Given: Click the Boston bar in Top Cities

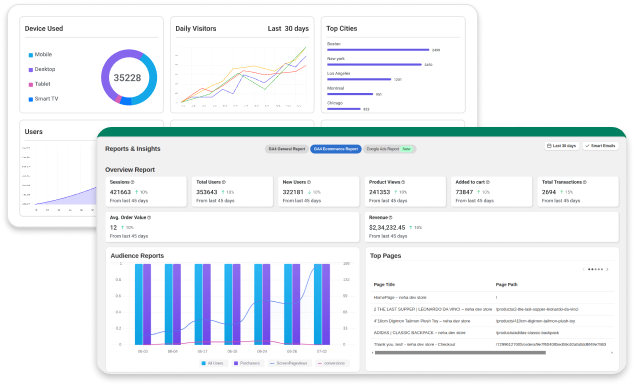Looking at the screenshot, I should pos(378,50).
